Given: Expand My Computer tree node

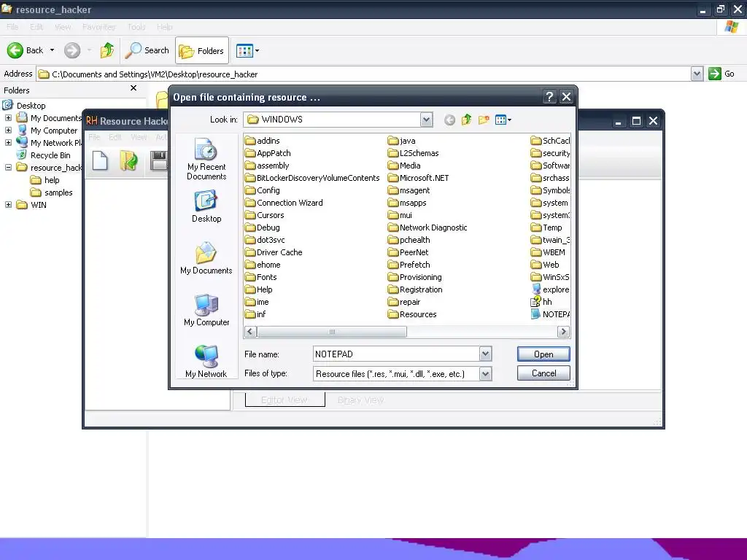Looking at the screenshot, I should click(8, 130).
